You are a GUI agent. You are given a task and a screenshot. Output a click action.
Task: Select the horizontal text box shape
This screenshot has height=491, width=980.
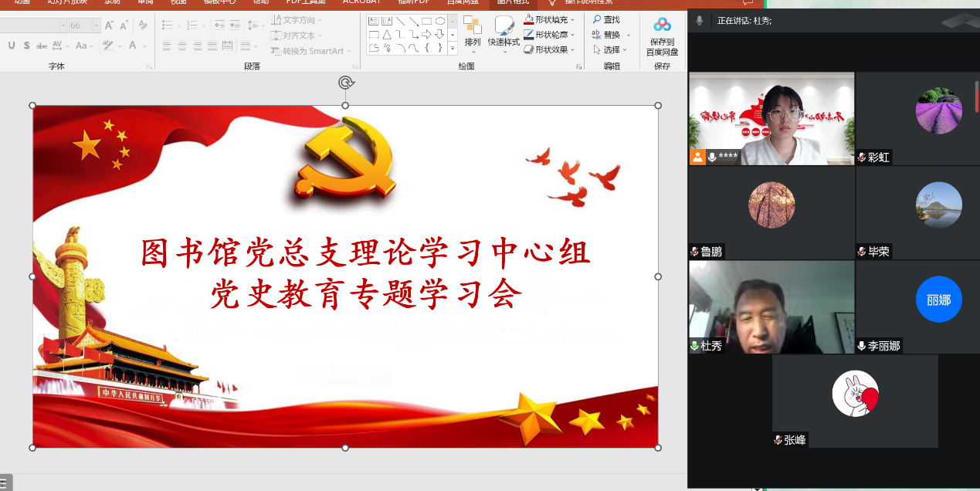(374, 21)
